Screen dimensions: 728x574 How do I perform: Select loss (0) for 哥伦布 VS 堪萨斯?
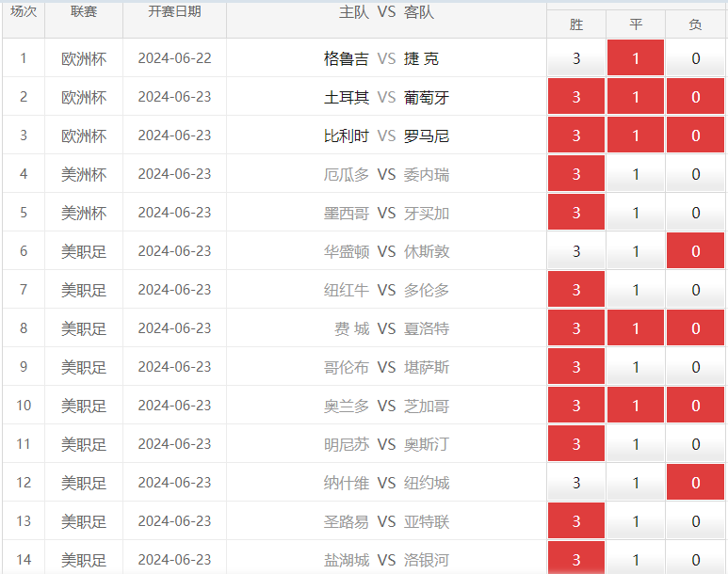695,366
